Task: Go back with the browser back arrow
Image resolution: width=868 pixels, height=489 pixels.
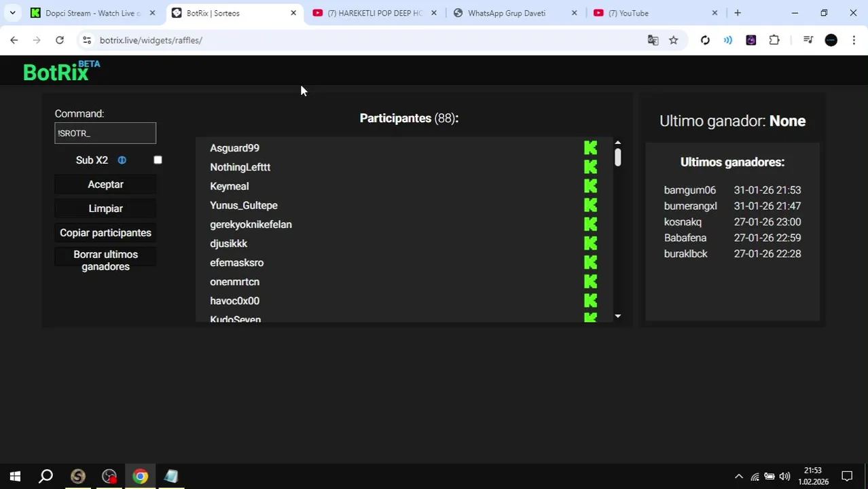Action: coord(14,40)
